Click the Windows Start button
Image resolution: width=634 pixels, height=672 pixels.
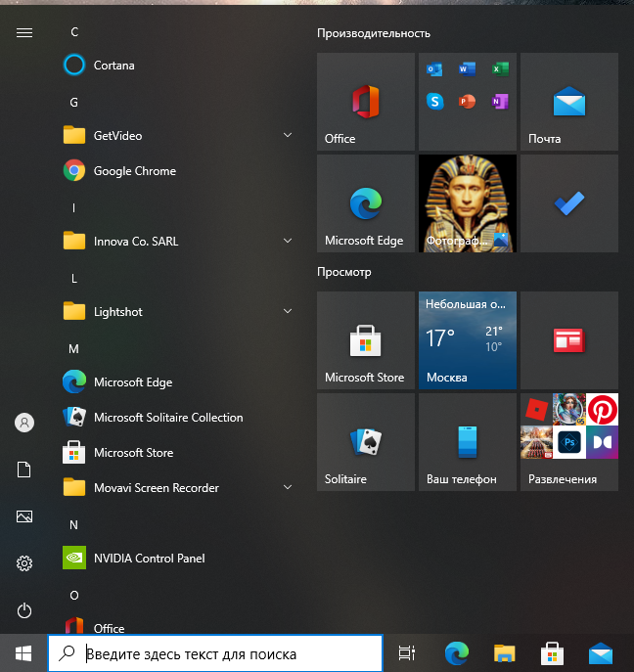(23, 653)
